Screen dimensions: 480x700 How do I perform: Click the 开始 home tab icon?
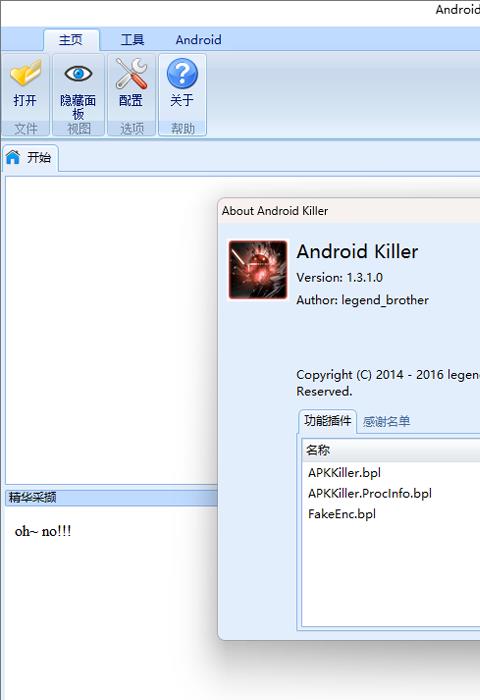coord(13,157)
